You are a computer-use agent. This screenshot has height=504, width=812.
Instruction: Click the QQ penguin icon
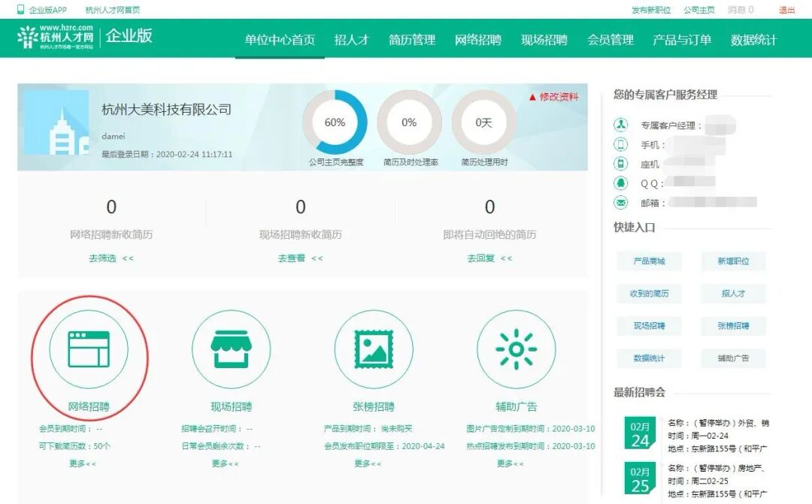coord(620,183)
